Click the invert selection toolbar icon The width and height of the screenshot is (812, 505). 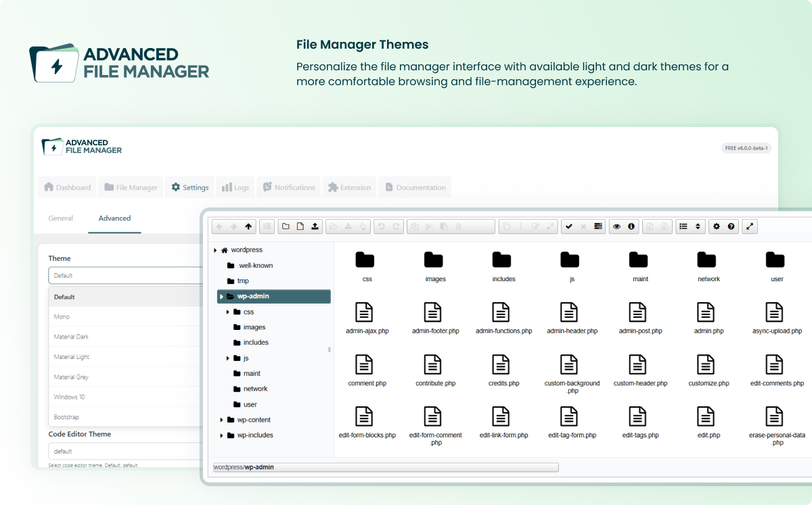pyautogui.click(x=598, y=226)
